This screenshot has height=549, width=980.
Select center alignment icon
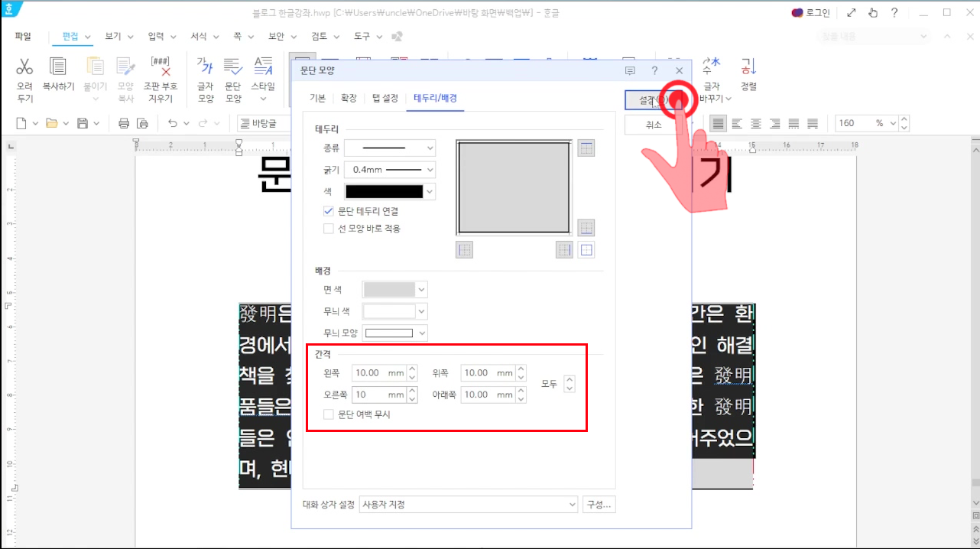pyautogui.click(x=756, y=123)
